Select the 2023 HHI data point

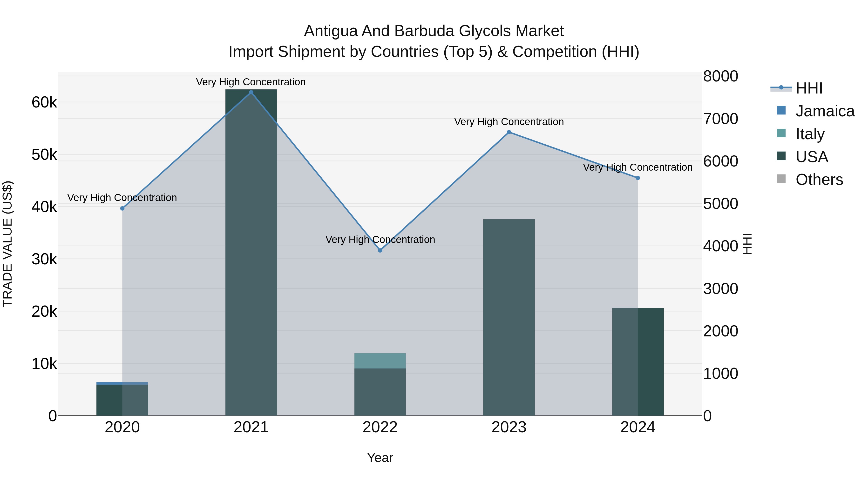coord(509,132)
